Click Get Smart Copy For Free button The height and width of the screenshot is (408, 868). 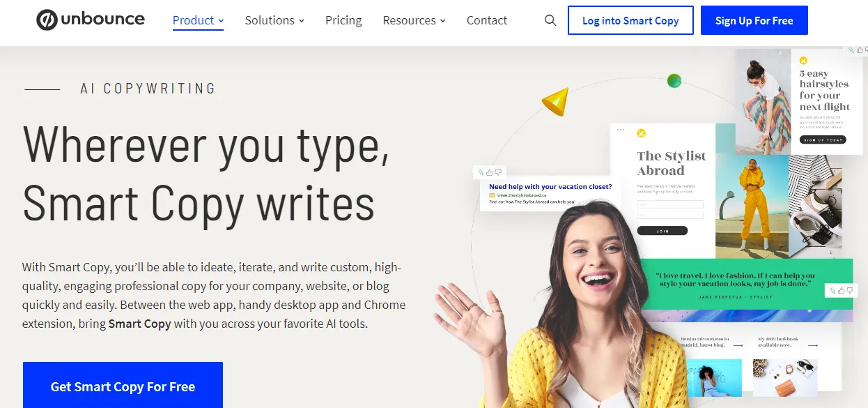point(123,386)
